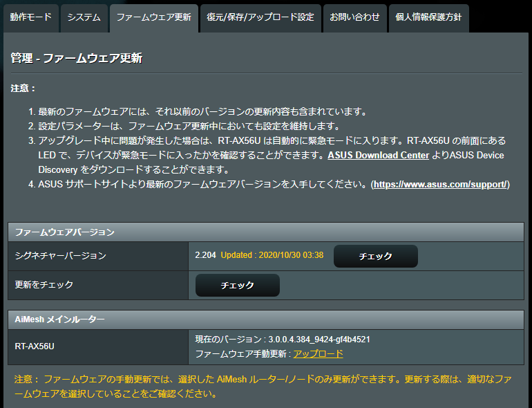Click the アップロード manual firmware link
The width and height of the screenshot is (532, 408).
[x=318, y=353]
